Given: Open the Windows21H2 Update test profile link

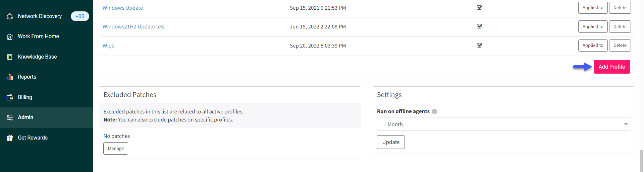Looking at the screenshot, I should pos(133,27).
